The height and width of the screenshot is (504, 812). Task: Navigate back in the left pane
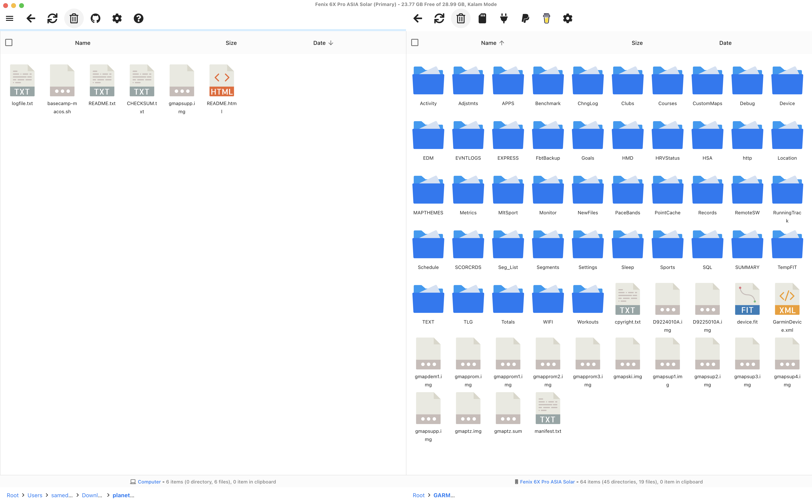click(31, 18)
